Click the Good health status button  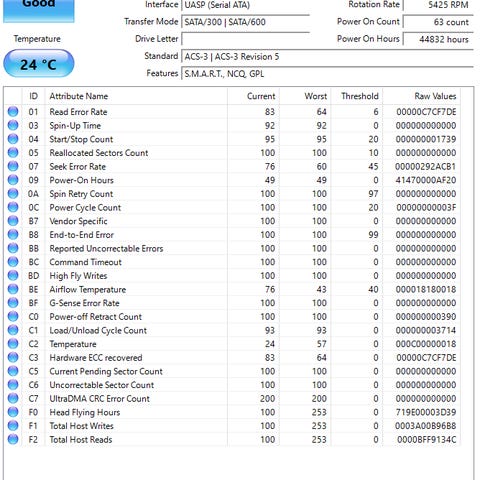pyautogui.click(x=39, y=10)
